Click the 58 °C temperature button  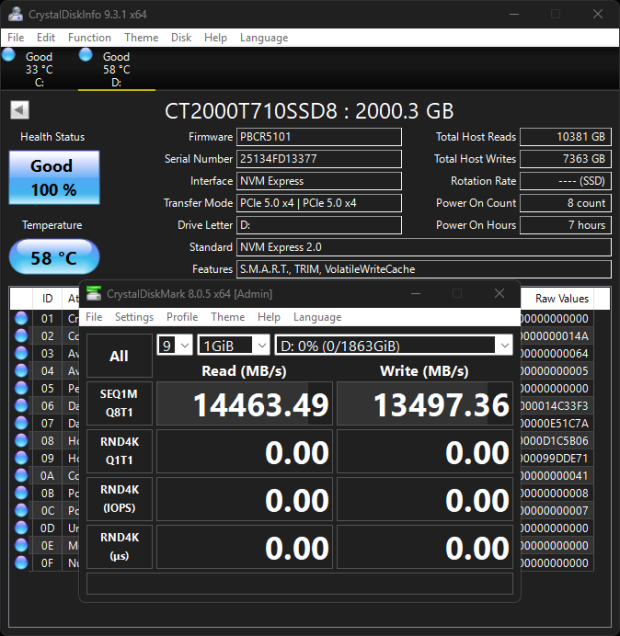coord(54,257)
